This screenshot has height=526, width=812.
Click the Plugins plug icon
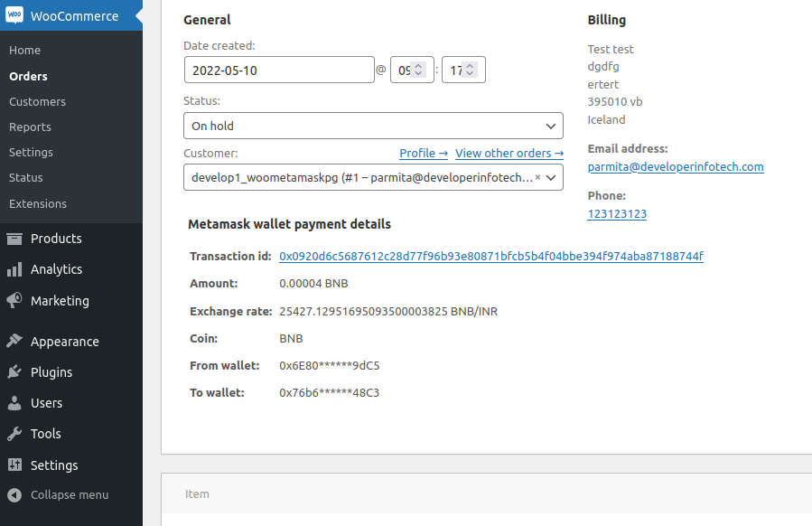point(14,372)
